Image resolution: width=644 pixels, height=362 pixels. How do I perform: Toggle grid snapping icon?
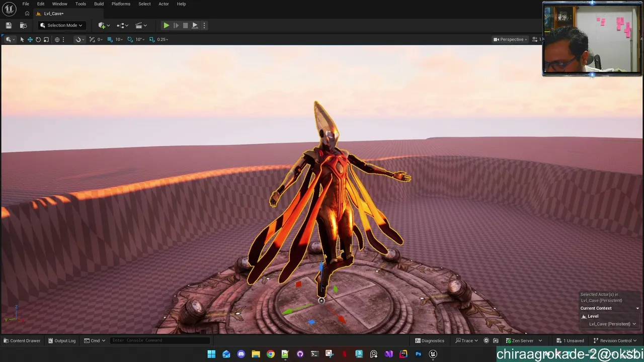[110, 39]
